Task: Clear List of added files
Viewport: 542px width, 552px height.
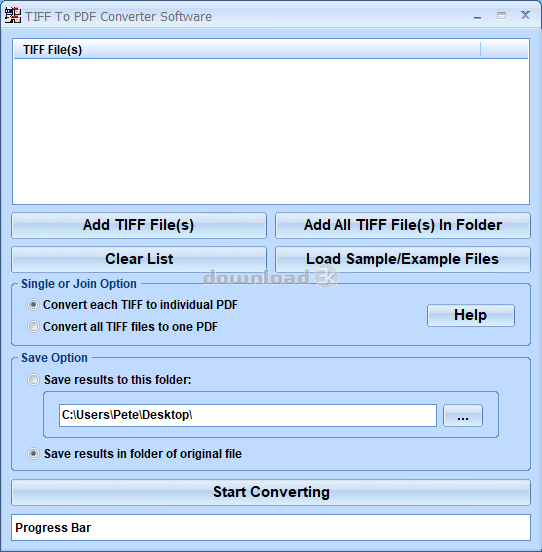Action: (139, 259)
